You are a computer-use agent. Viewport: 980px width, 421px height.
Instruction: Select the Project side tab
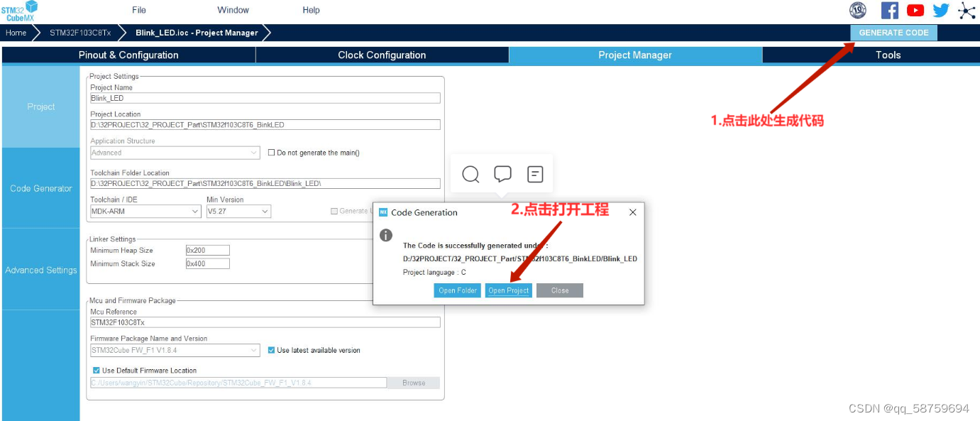(x=41, y=106)
